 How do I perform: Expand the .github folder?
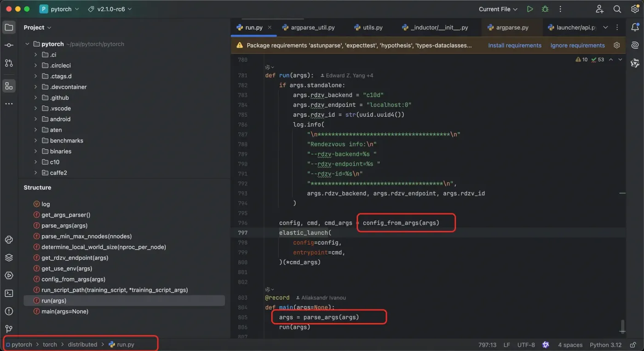[x=35, y=98]
